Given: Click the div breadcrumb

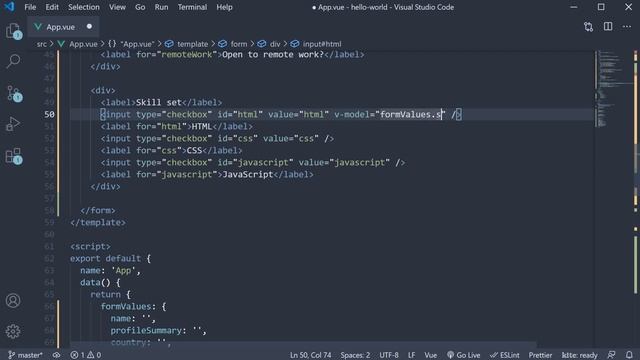Looking at the screenshot, I should pyautogui.click(x=269, y=44).
